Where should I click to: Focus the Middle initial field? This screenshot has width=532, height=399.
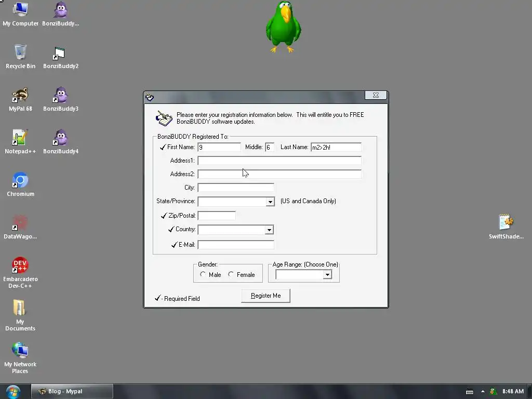point(270,147)
